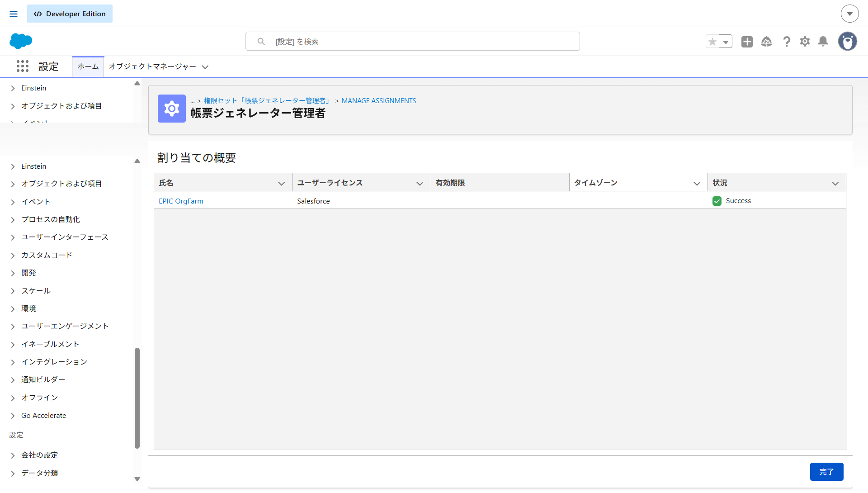This screenshot has height=493, width=868.
Task: Click the sidebar scroll down arrow
Action: tap(137, 479)
